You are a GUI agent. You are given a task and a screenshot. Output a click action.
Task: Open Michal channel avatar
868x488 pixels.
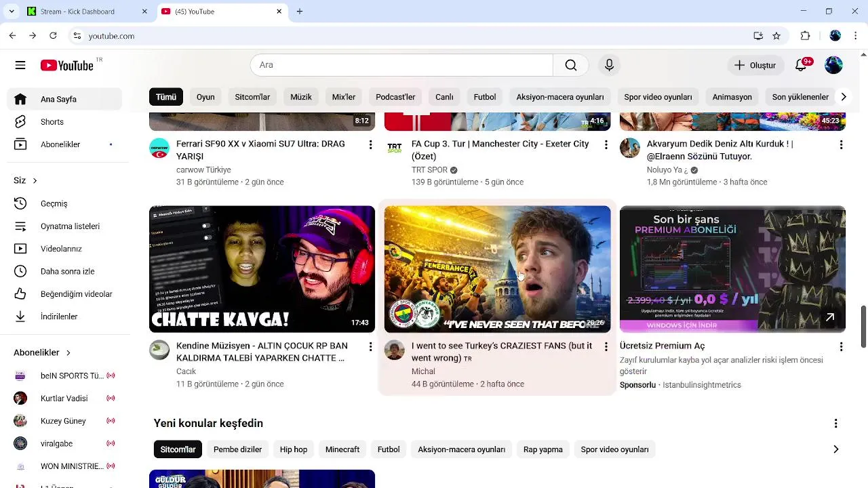coord(395,350)
